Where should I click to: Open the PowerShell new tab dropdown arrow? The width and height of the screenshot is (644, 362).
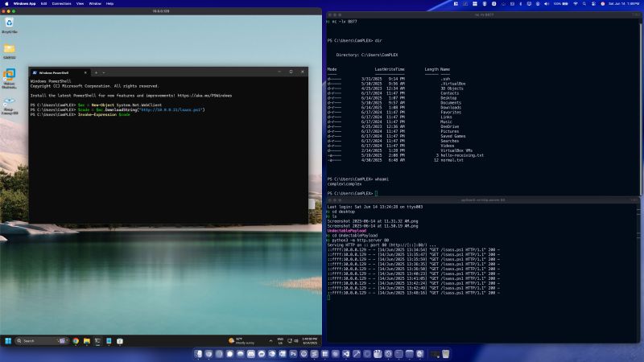[104, 72]
